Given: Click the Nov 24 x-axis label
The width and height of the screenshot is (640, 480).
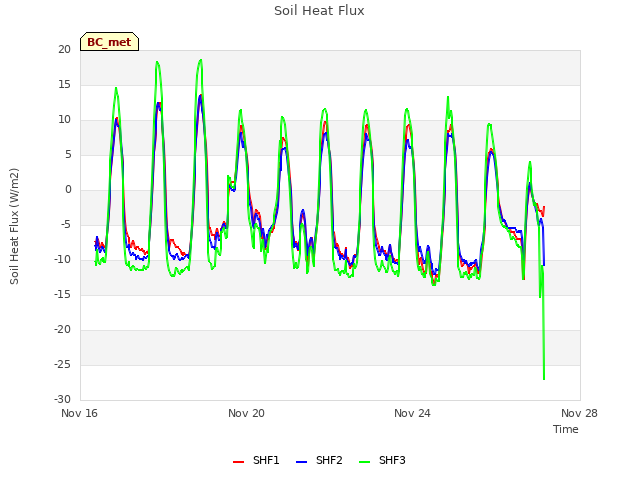Looking at the screenshot, I should 412,413.
